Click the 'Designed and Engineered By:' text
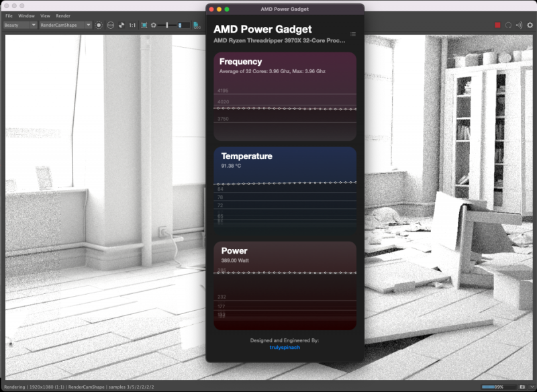 (285, 340)
